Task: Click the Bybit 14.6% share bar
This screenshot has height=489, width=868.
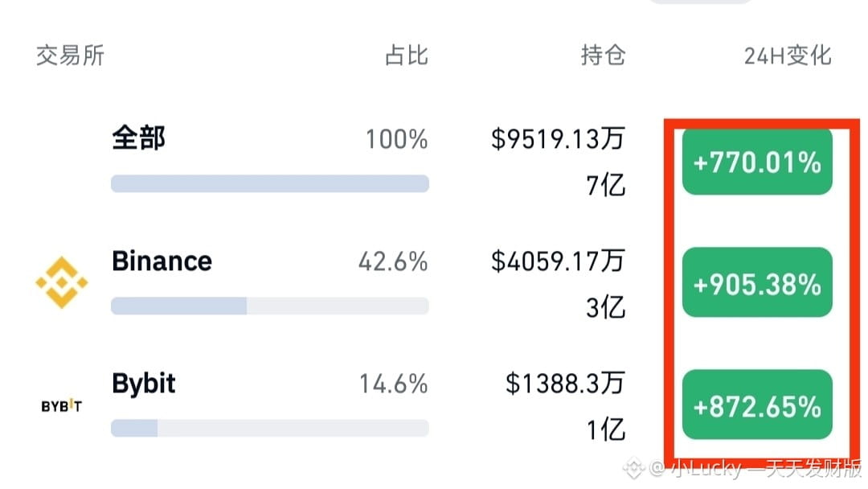Action: tap(270, 428)
